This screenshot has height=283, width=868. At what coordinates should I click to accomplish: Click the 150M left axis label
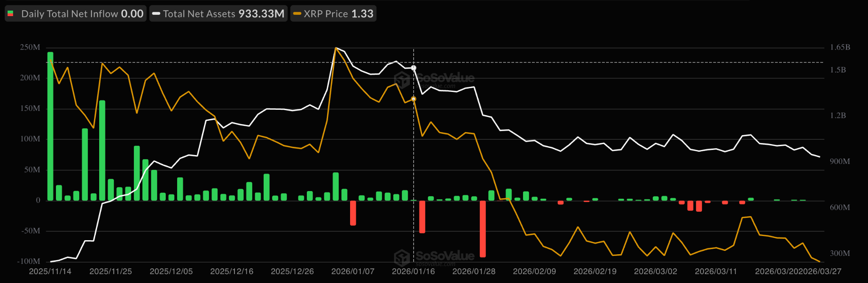pos(30,108)
